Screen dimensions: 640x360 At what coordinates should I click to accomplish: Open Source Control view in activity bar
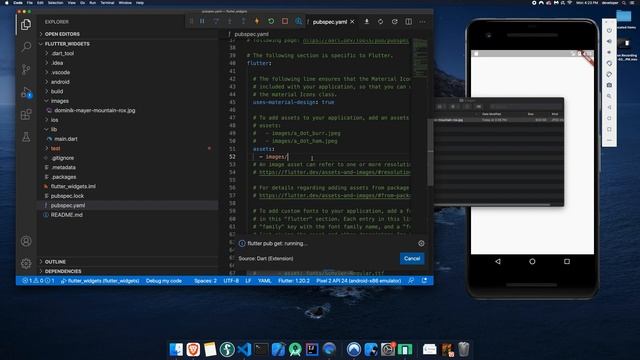[x=26, y=69]
